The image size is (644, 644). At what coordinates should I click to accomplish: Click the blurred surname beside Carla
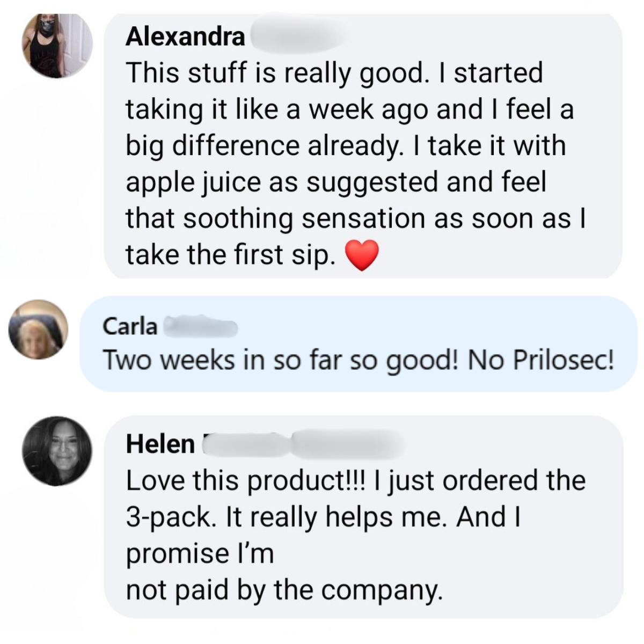tap(200, 326)
